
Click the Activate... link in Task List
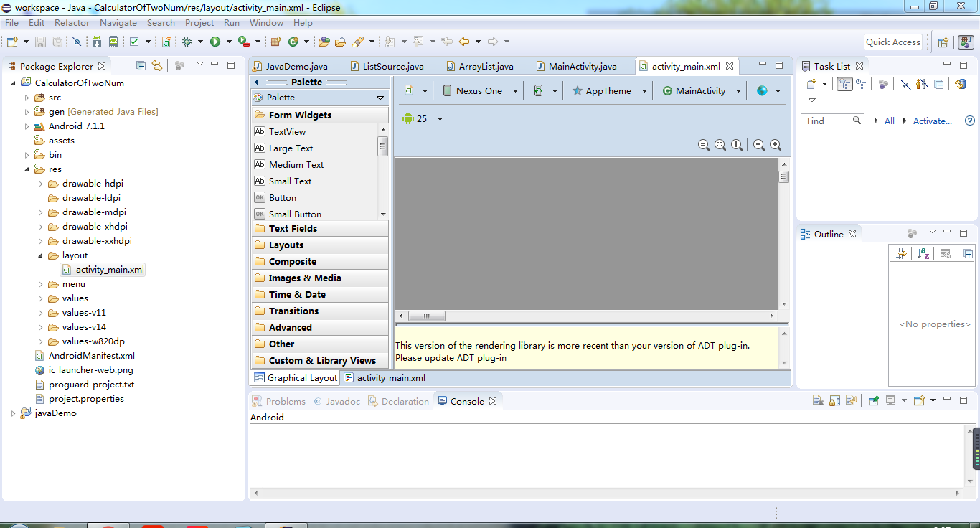coord(933,121)
